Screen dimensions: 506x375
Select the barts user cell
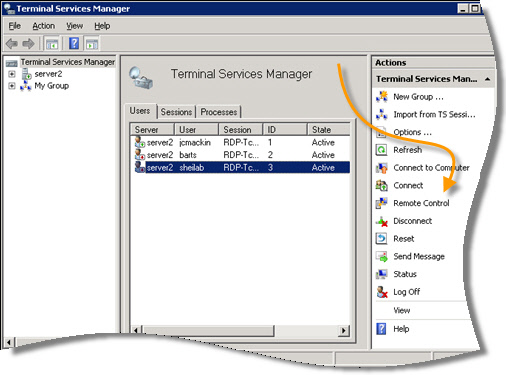tap(188, 155)
